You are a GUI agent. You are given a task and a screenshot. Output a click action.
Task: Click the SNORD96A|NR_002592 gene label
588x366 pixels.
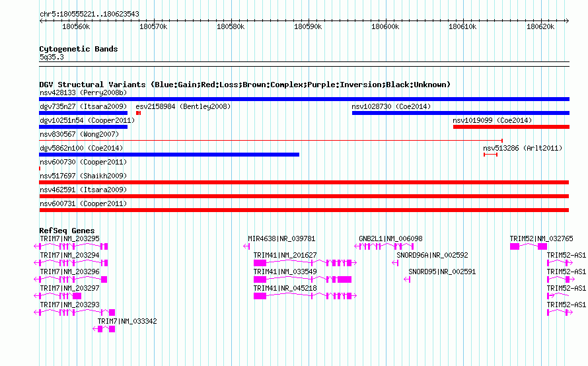(432, 256)
